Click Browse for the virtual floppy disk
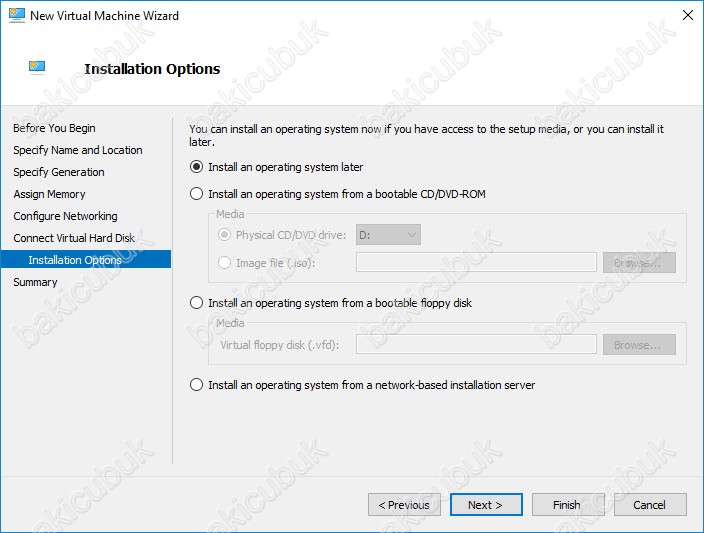Viewport: 704px width, 533px height. 639,345
